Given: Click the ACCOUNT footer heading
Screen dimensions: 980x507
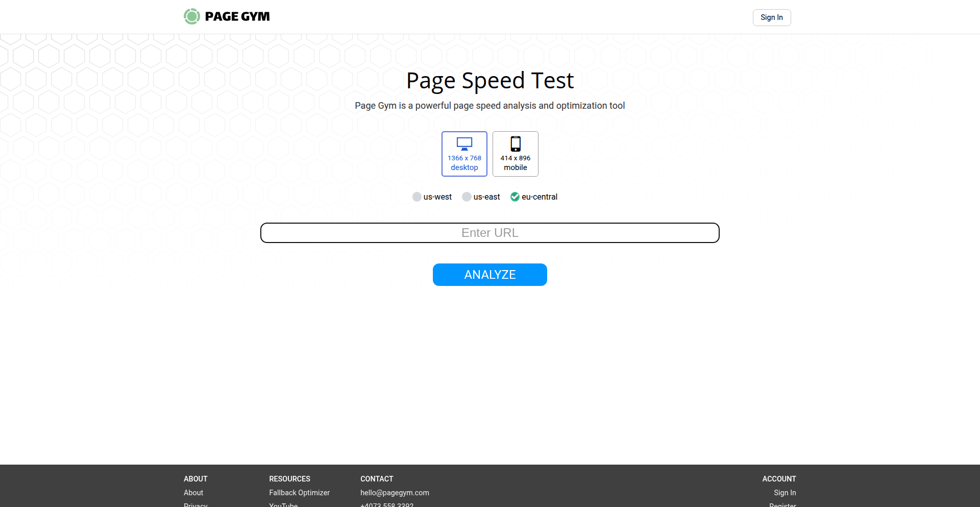Looking at the screenshot, I should 779,479.
